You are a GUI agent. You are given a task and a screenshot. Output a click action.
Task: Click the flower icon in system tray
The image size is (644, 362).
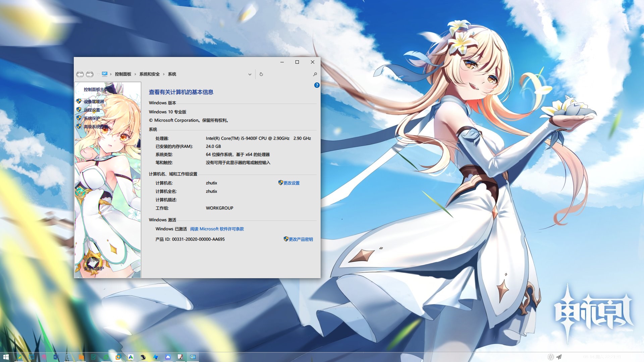point(551,357)
